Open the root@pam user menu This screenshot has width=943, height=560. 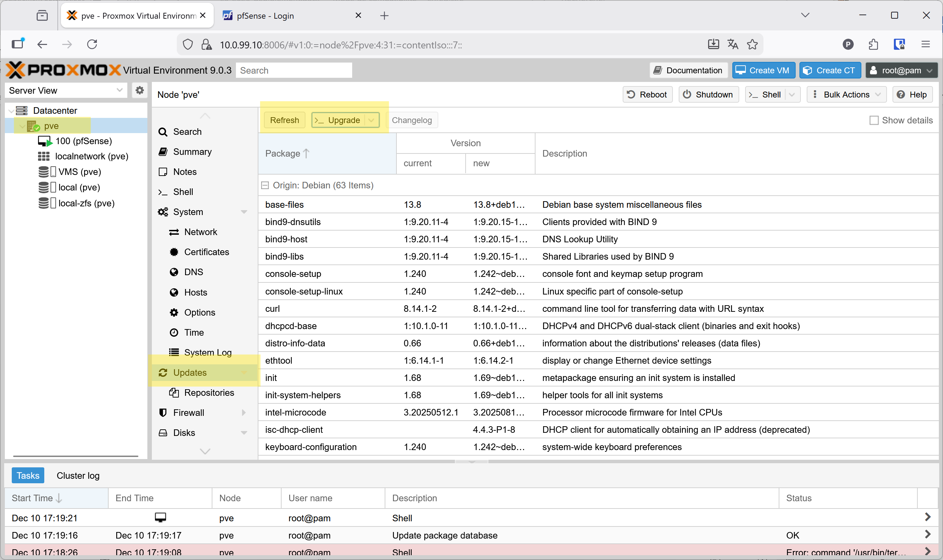coord(901,70)
